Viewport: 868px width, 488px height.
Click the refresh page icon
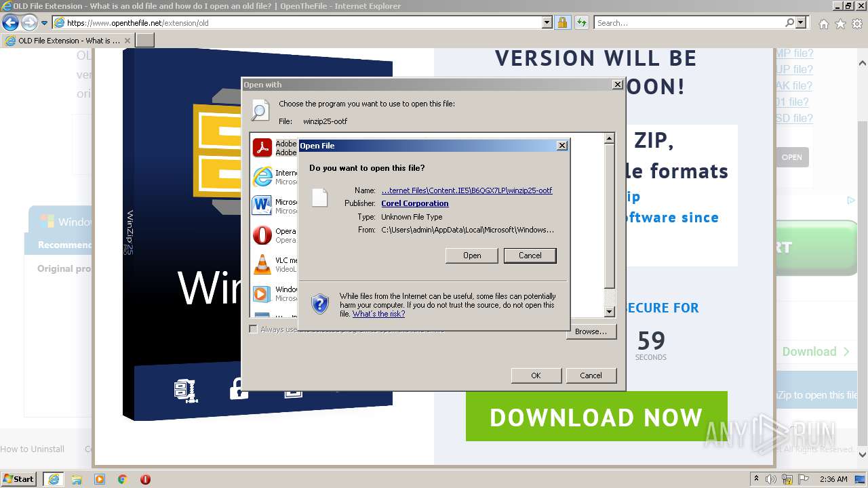click(x=581, y=22)
